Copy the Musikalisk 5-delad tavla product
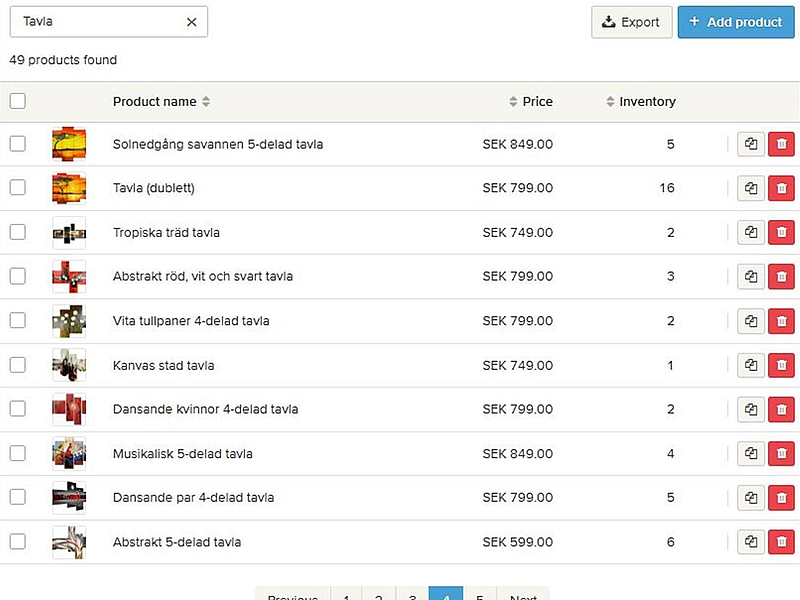 pos(751,453)
